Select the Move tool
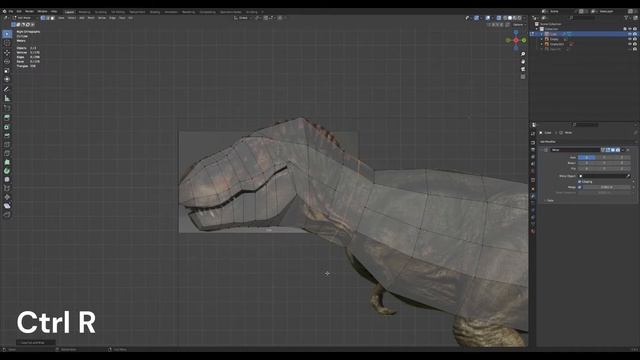 [7, 53]
